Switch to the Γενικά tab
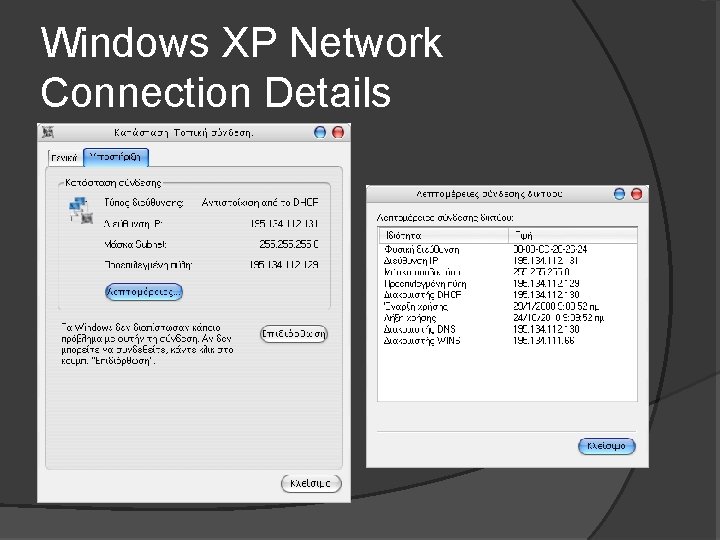Image resolution: width=720 pixels, height=540 pixels. tap(64, 158)
